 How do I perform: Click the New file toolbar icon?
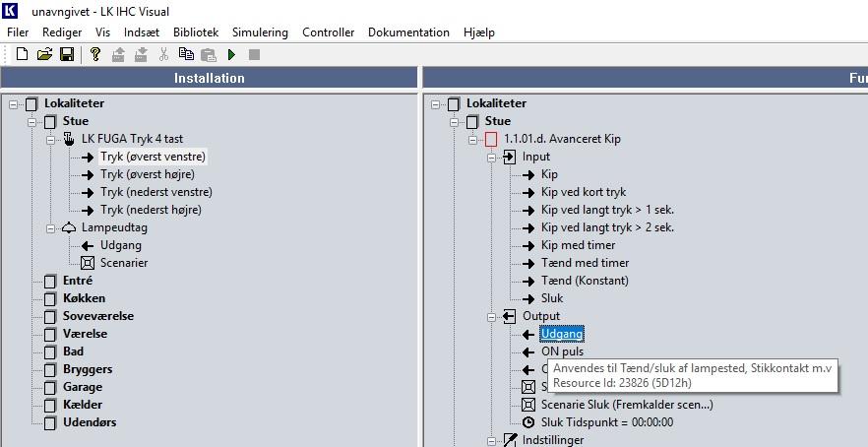(x=22, y=54)
